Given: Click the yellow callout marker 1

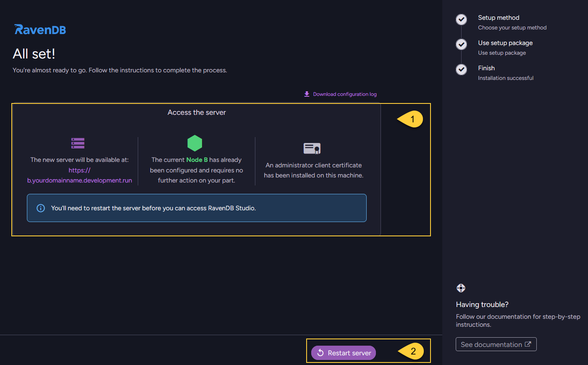Looking at the screenshot, I should 411,119.
